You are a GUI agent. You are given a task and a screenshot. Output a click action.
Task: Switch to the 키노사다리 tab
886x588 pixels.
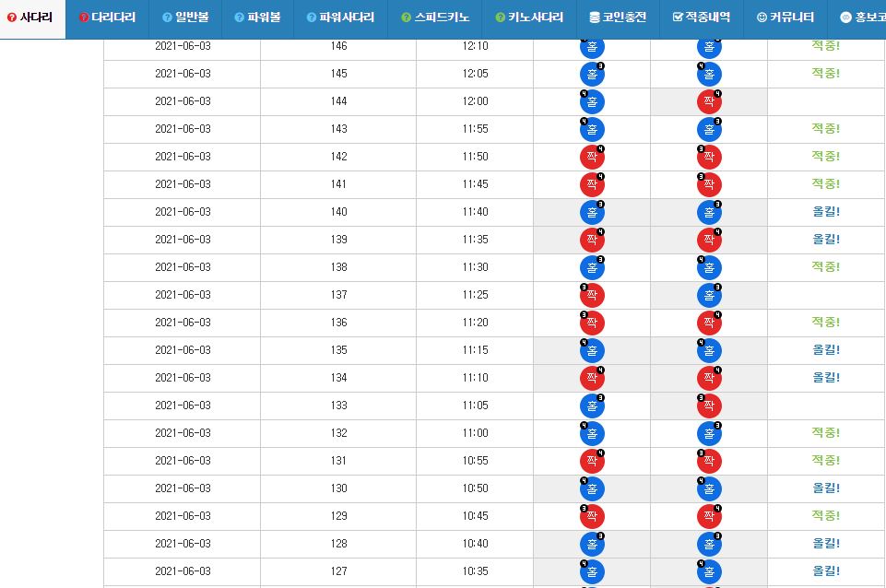(x=529, y=18)
